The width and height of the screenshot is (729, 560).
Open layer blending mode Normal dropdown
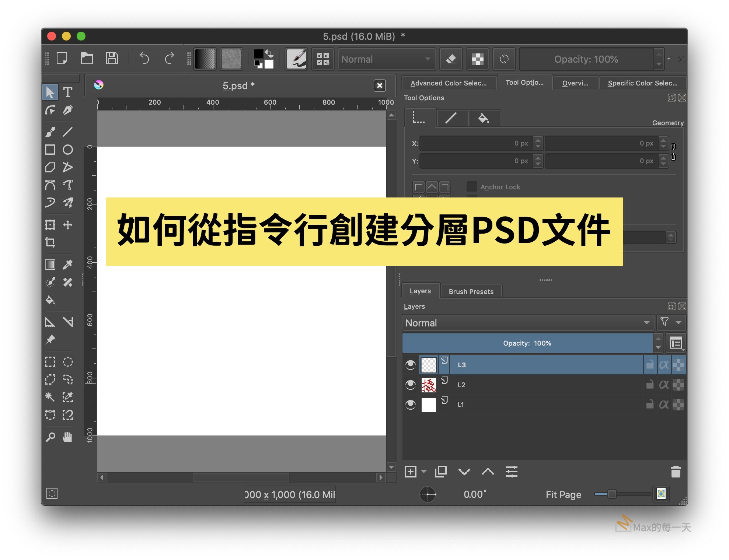tap(527, 323)
